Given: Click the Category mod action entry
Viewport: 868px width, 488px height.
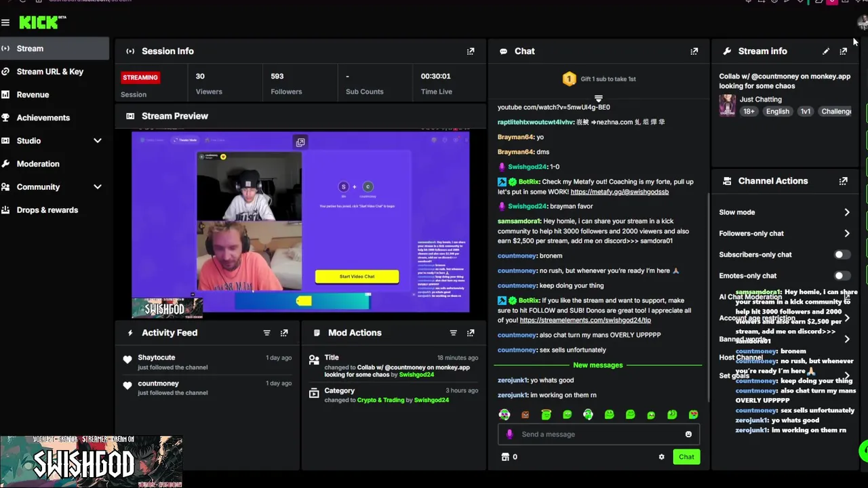Looking at the screenshot, I should (x=395, y=395).
